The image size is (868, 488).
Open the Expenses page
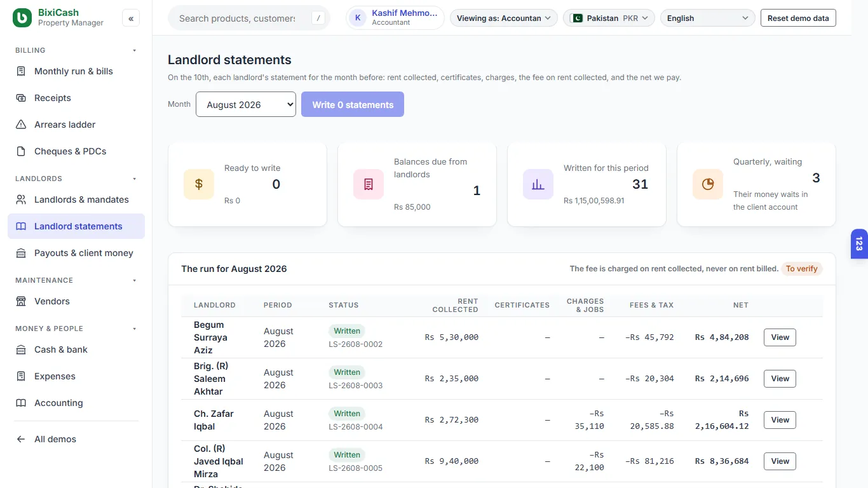(76, 376)
